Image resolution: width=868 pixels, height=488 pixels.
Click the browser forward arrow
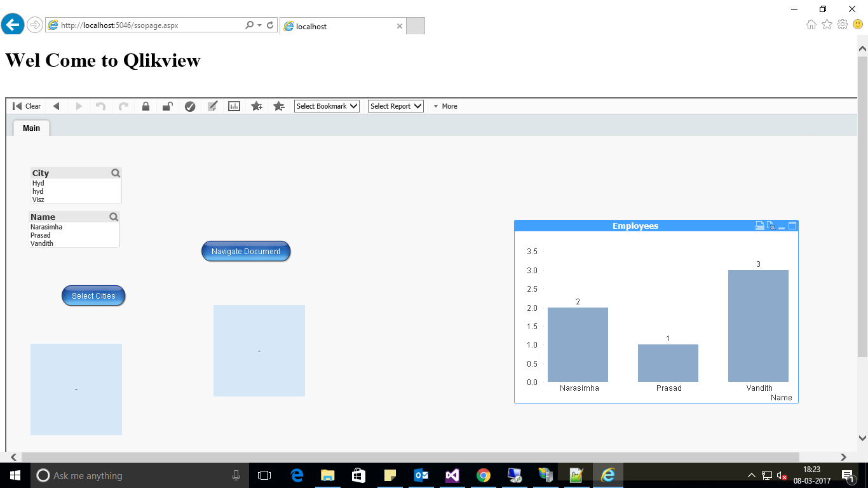[x=34, y=25]
